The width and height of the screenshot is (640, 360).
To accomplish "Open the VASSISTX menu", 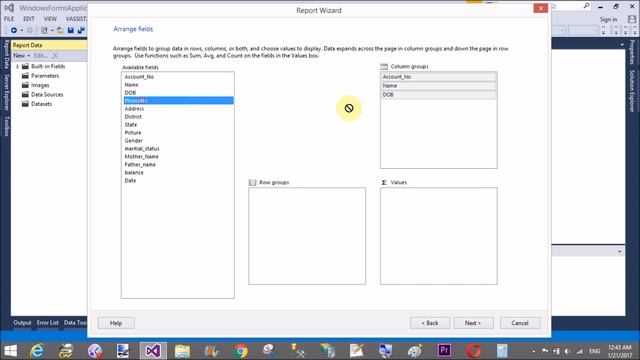I will [76, 19].
